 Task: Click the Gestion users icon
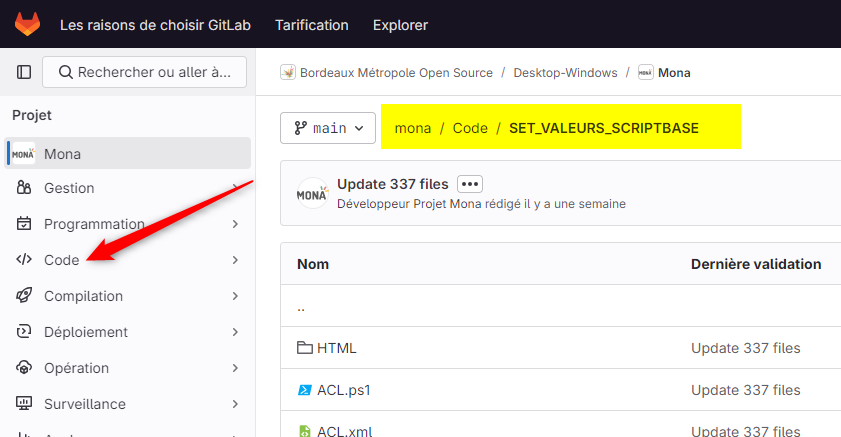[x=24, y=188]
